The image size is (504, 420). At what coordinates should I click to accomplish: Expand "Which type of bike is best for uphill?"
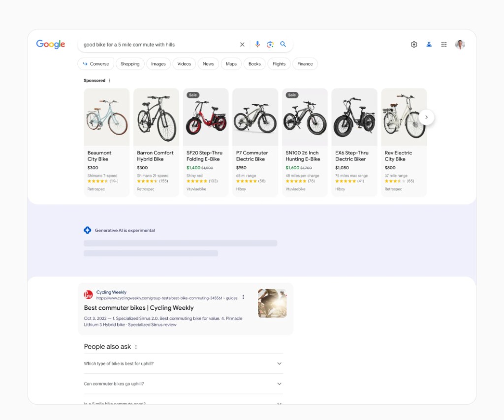pyautogui.click(x=279, y=364)
